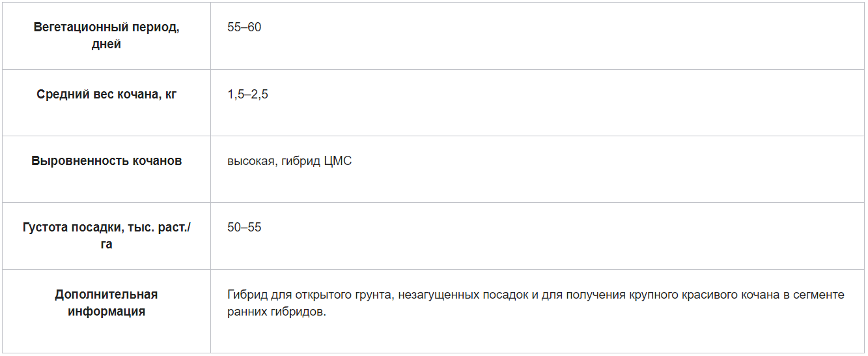Click the word "сегменте" in the description
Screen dimensions: 868x356
tap(819, 295)
